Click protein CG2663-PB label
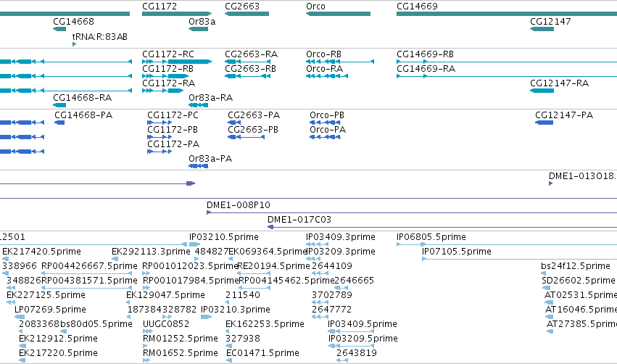Image resolution: width=617 pixels, height=364 pixels. click(253, 130)
